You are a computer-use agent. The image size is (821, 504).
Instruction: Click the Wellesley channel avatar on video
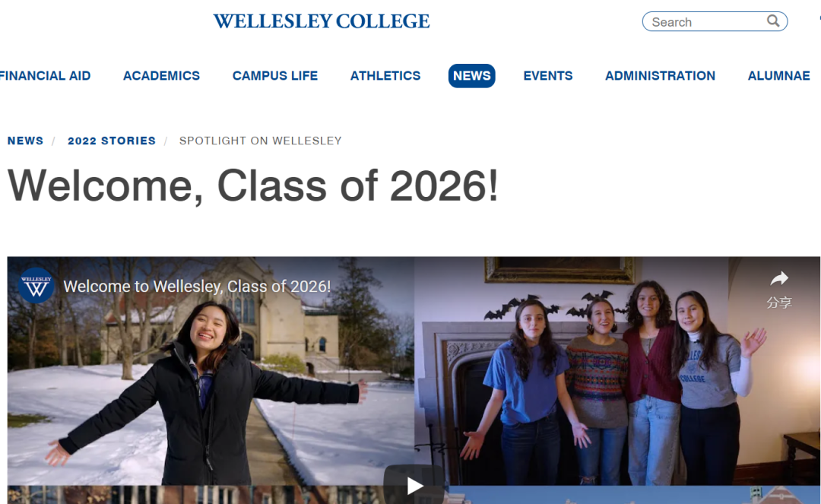tap(36, 286)
